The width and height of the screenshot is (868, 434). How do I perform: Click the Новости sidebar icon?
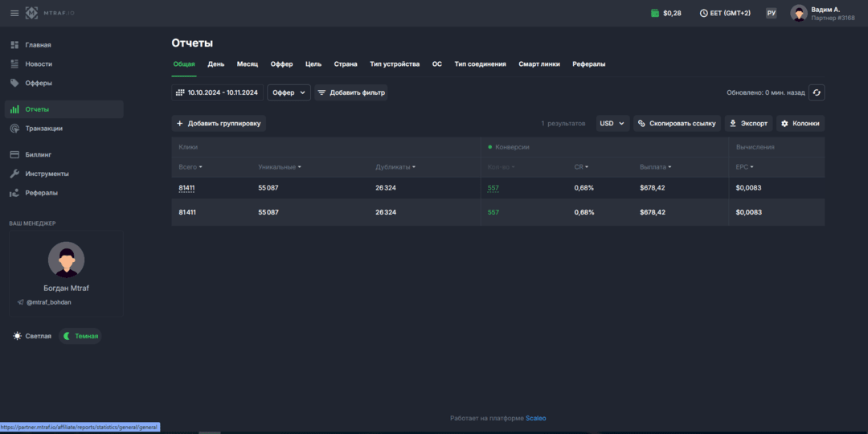(15, 63)
